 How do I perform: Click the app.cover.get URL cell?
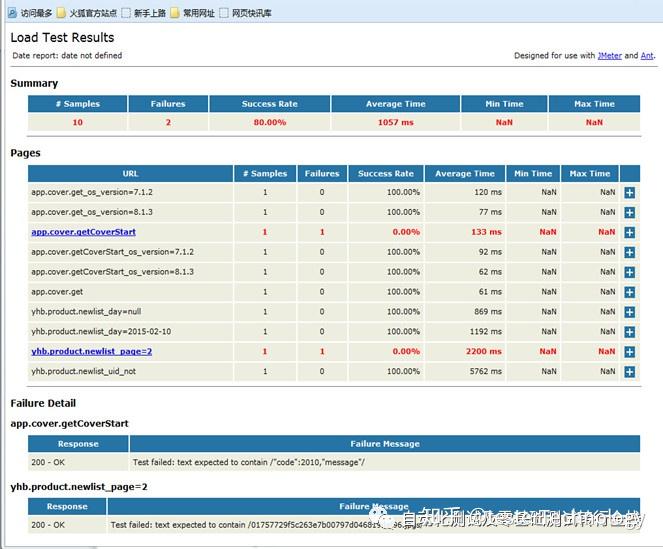pos(130,292)
